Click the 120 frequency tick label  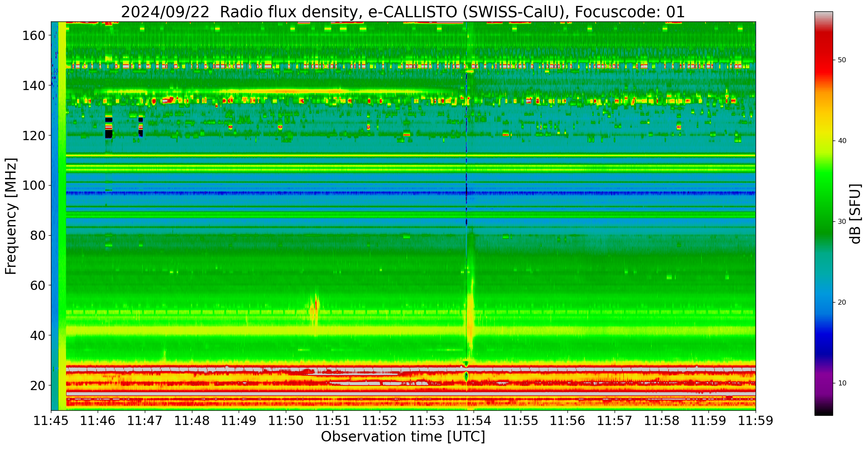[34, 135]
